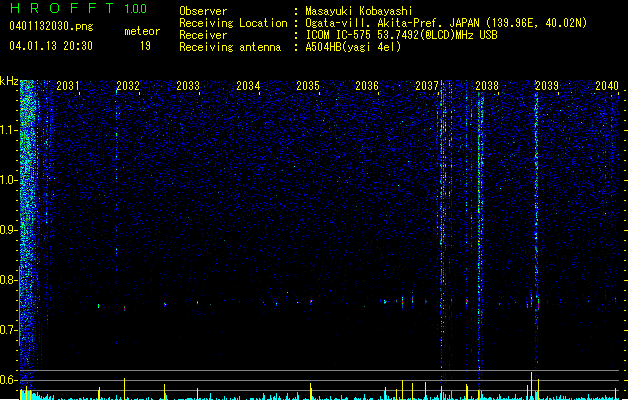This screenshot has height=400, width=629.
Task: Click the 0.9 frequency axis label
Action: pos(9,230)
